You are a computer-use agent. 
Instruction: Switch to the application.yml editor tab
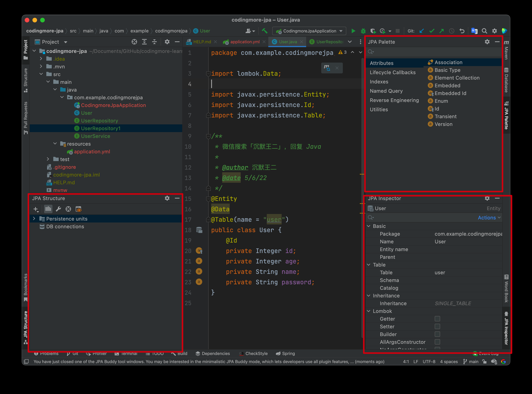(x=245, y=42)
